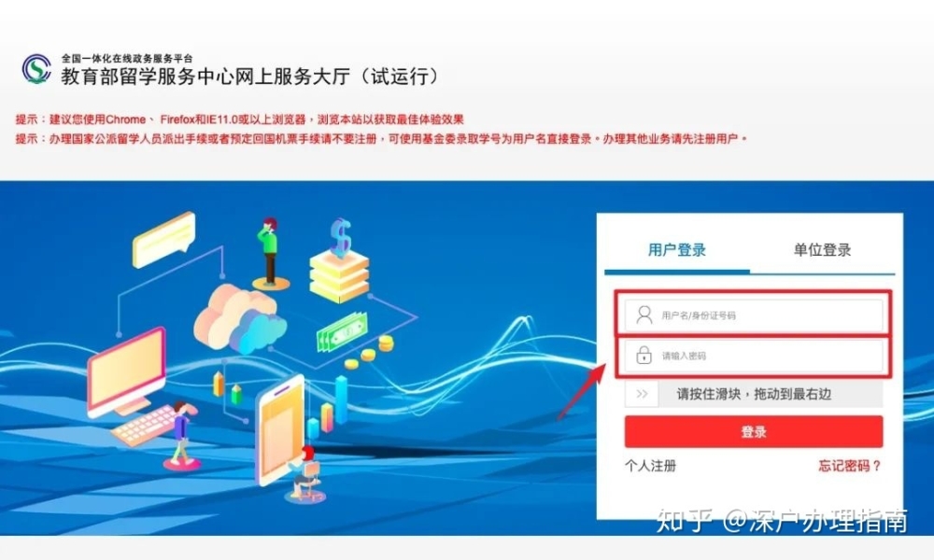Click the yellow speech bubble illustration
Screen dimensions: 934x560
(x=164, y=240)
